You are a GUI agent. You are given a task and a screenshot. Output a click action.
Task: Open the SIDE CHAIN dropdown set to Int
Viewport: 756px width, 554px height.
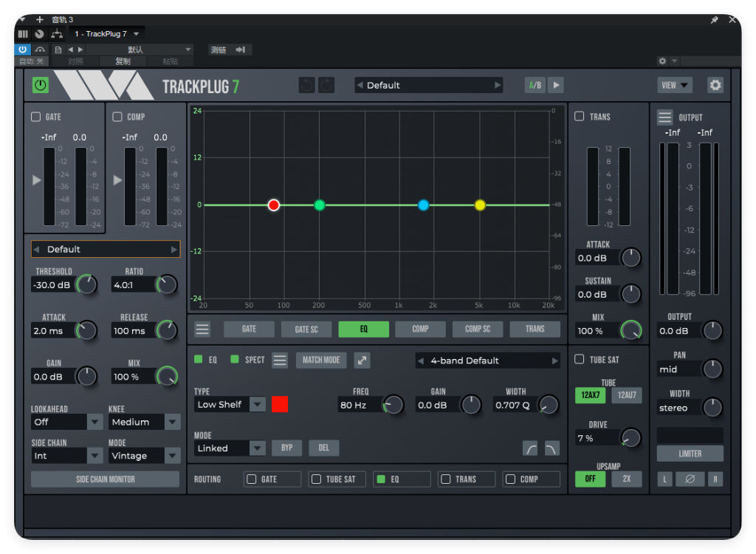click(67, 456)
